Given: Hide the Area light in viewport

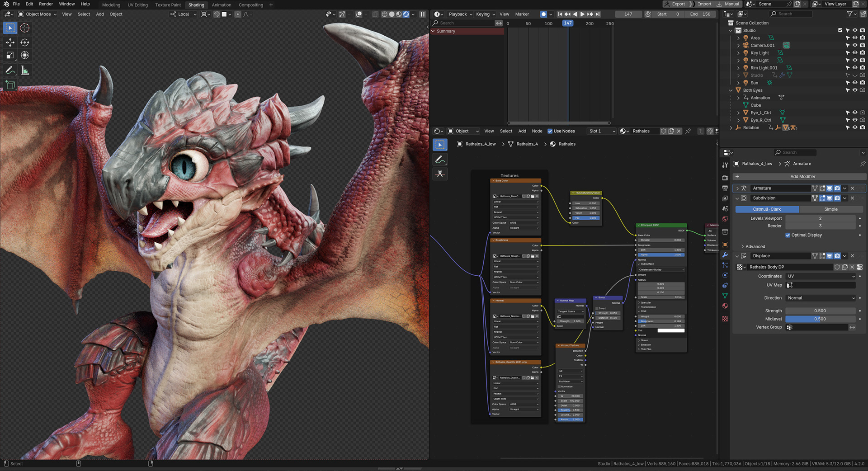Looking at the screenshot, I should 855,38.
